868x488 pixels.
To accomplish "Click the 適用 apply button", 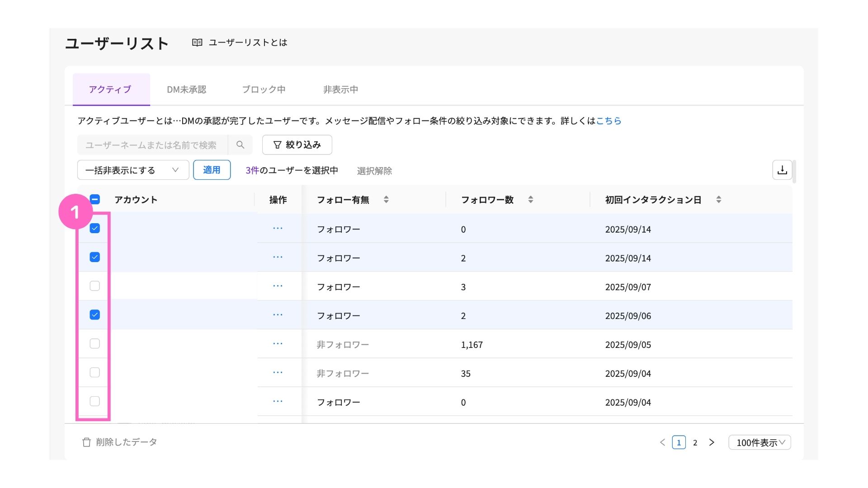I will point(212,170).
